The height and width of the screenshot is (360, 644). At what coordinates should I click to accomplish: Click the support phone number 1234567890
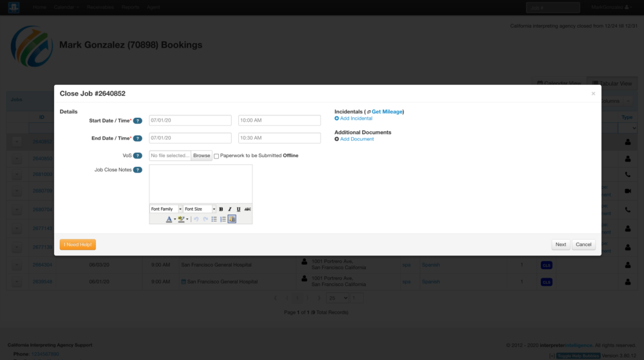(x=45, y=354)
